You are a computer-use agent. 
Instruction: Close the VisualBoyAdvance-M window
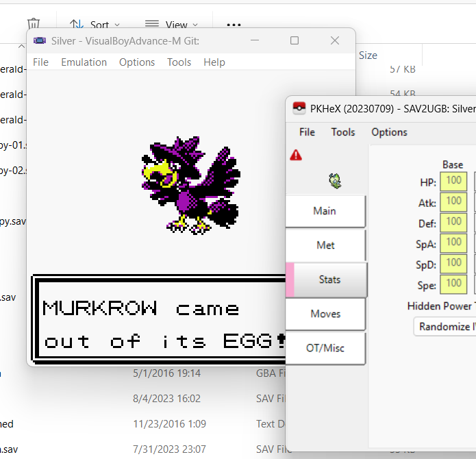click(335, 40)
